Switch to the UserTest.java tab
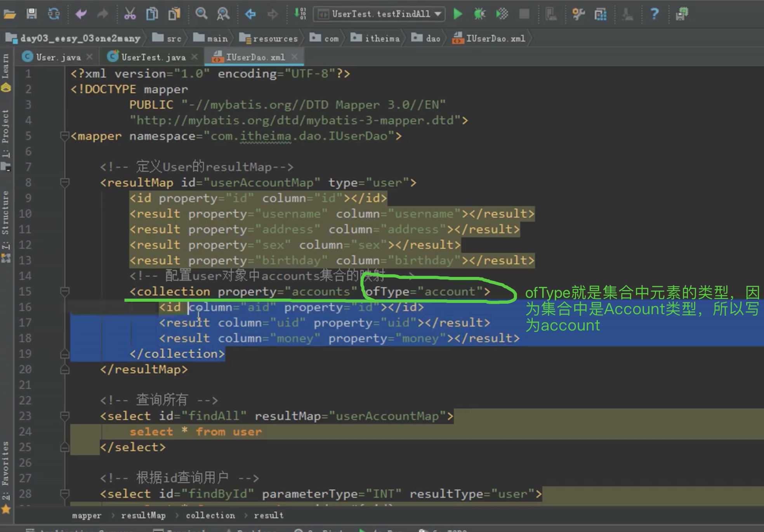The width and height of the screenshot is (764, 532). pos(153,57)
